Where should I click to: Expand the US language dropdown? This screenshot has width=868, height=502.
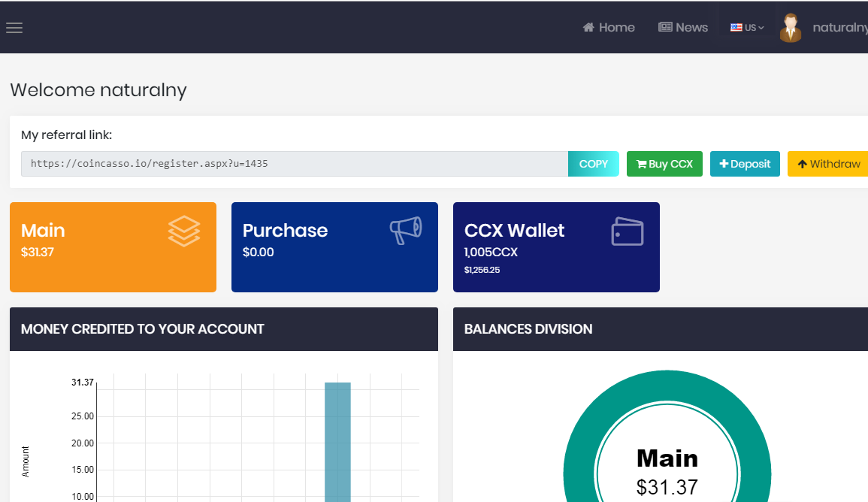pyautogui.click(x=747, y=27)
